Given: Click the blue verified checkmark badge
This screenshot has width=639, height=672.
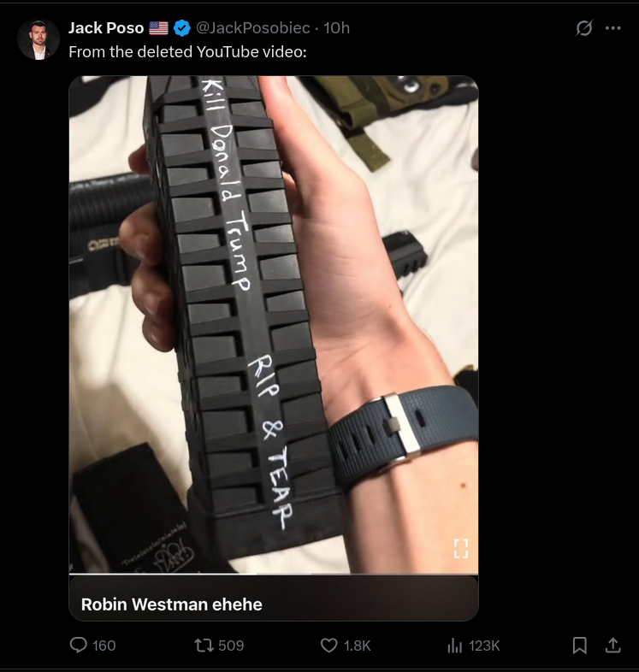Looking at the screenshot, I should click(182, 28).
